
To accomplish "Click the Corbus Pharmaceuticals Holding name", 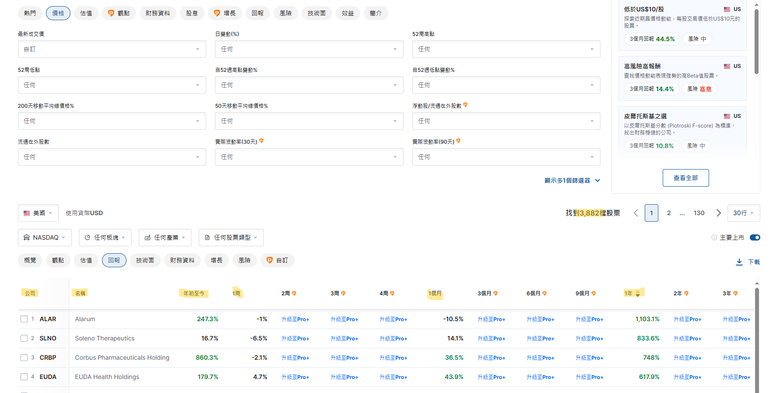I will click(122, 358).
